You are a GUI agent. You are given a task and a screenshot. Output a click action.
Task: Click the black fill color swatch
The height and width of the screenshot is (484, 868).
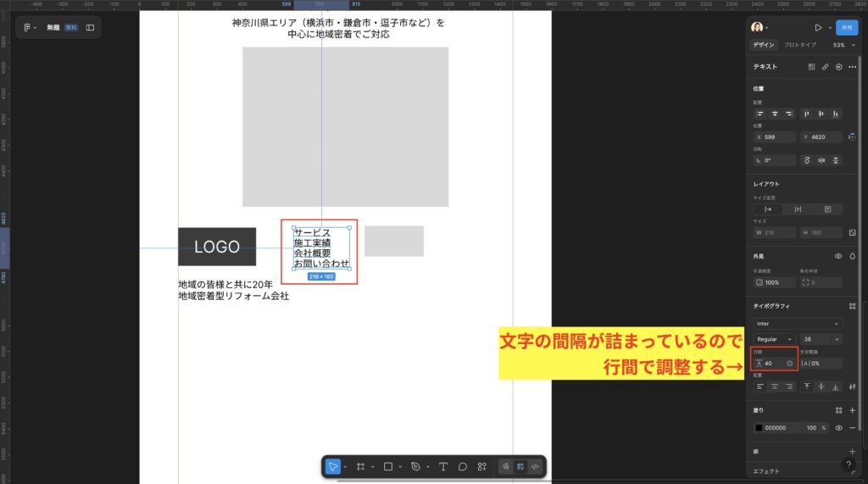pos(759,428)
